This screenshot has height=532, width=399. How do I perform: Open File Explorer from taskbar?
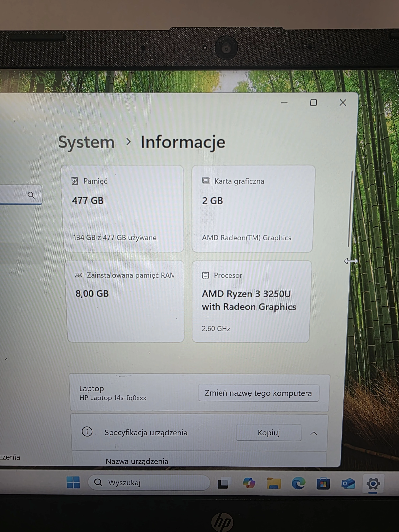[274, 483]
